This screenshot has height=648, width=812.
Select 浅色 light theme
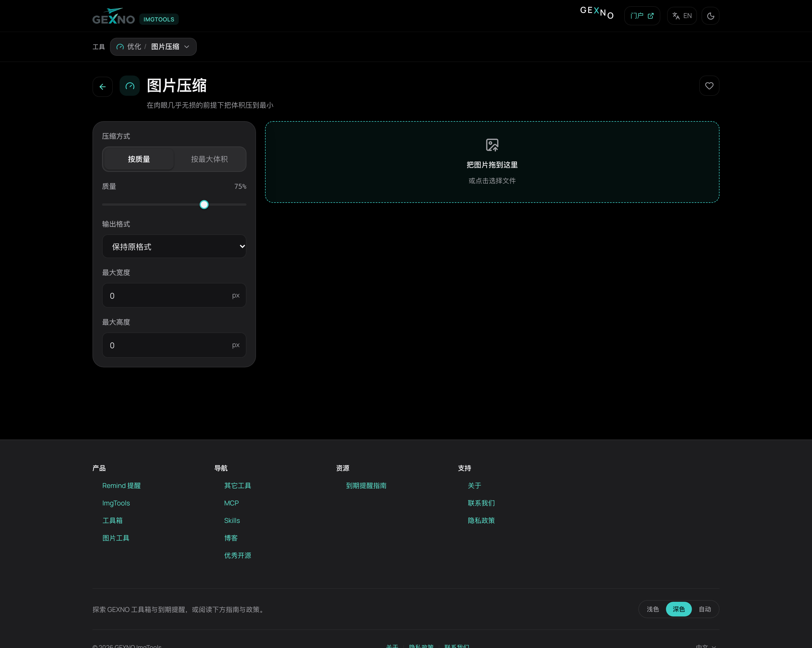click(x=653, y=609)
